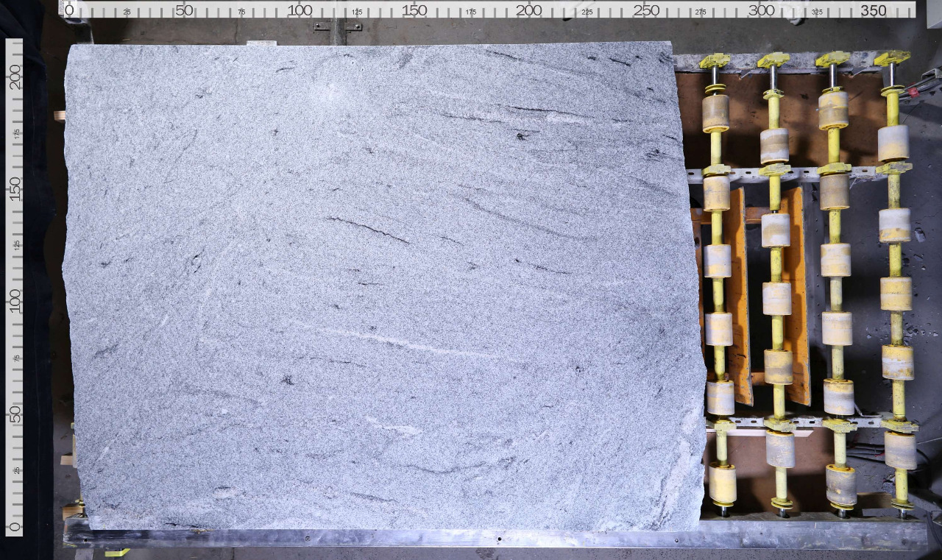The height and width of the screenshot is (560, 942).
Task: Select the small 25 tick on the vertical ruler
Action: coord(16,470)
